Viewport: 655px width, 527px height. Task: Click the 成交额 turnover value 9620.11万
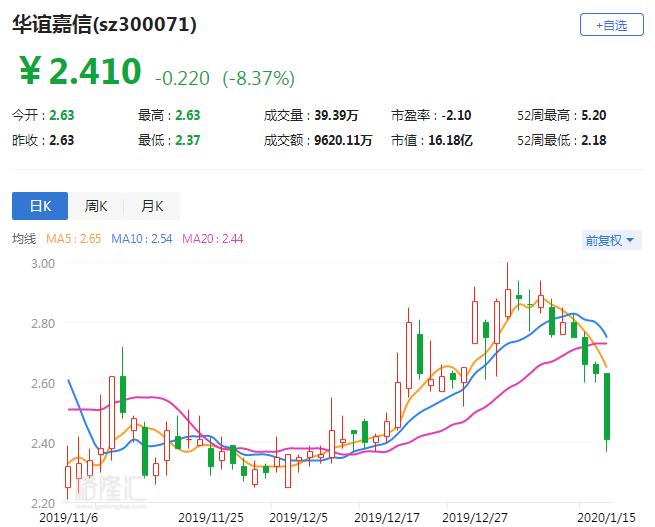pos(343,140)
